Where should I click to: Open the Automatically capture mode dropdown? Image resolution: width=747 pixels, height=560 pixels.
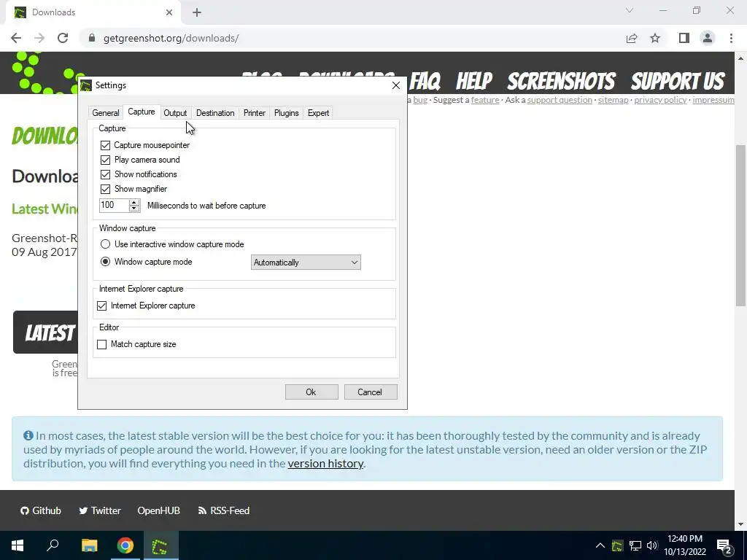click(x=306, y=262)
